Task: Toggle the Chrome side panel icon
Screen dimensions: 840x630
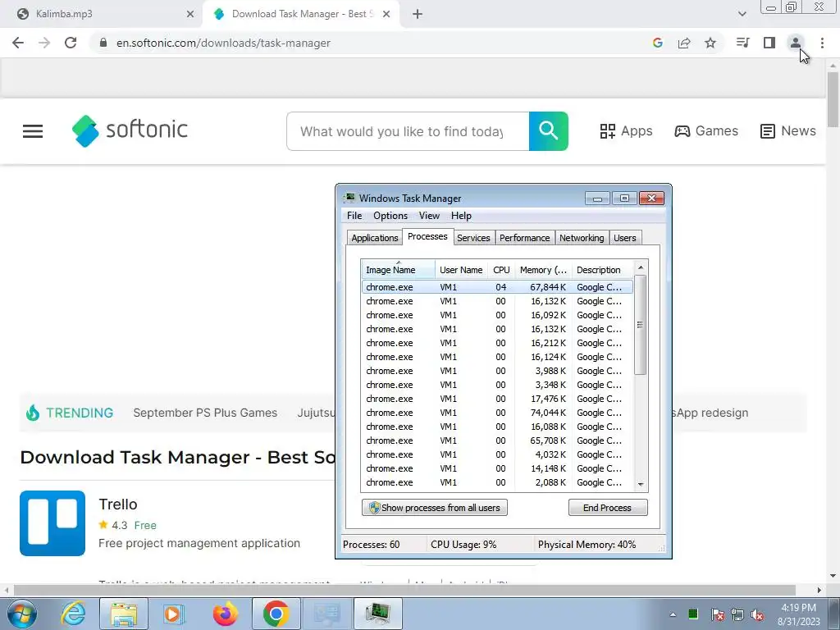Action: tap(769, 43)
